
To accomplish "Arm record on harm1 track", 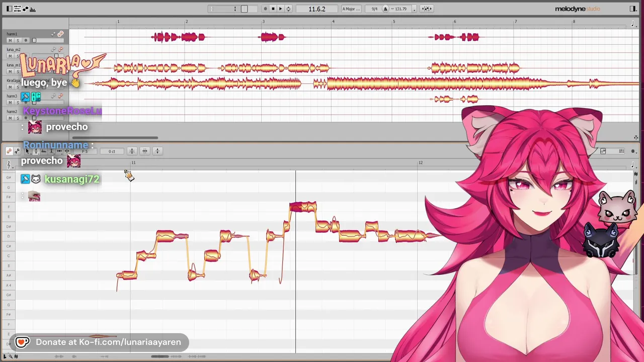I will point(26,40).
